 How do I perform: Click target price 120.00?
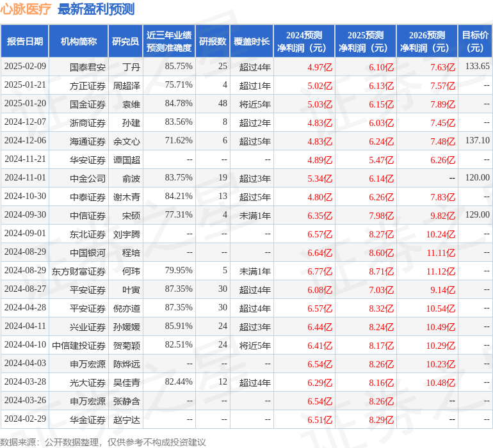pos(477,178)
